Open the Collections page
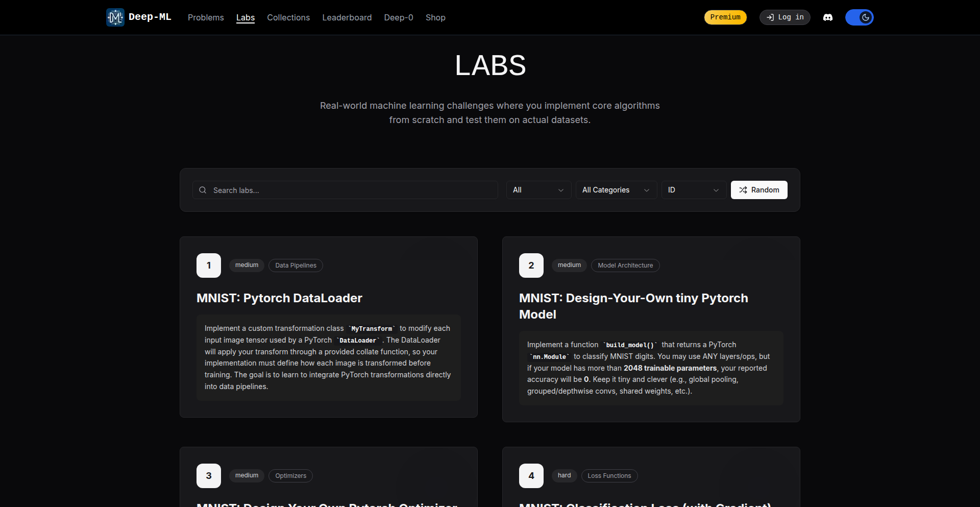The height and width of the screenshot is (507, 980). pos(288,17)
